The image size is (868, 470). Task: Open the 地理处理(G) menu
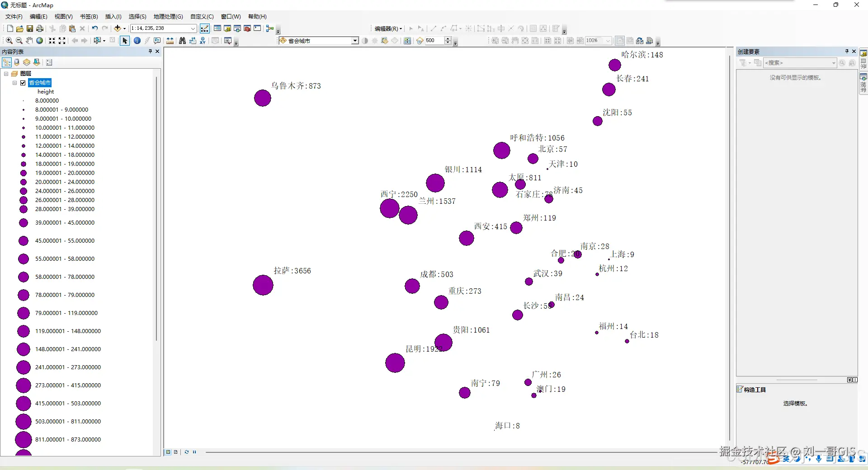168,17
